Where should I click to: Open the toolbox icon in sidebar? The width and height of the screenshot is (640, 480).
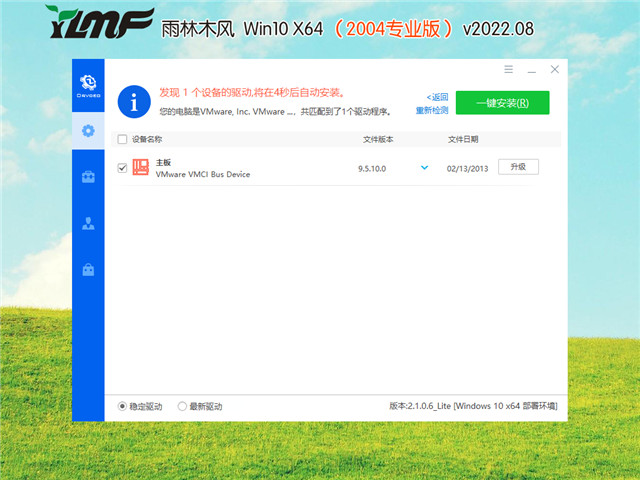coord(88,177)
